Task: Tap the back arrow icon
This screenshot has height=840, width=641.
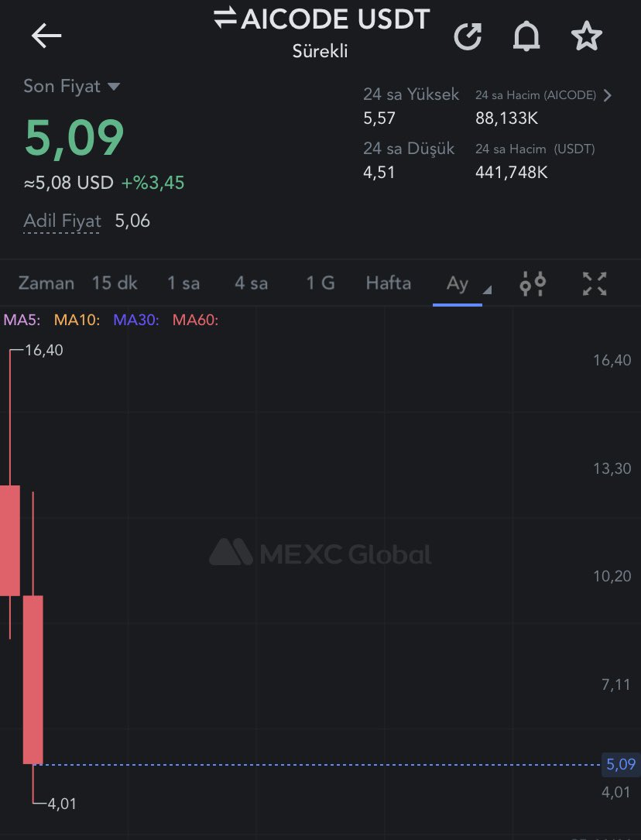Action: point(46,36)
